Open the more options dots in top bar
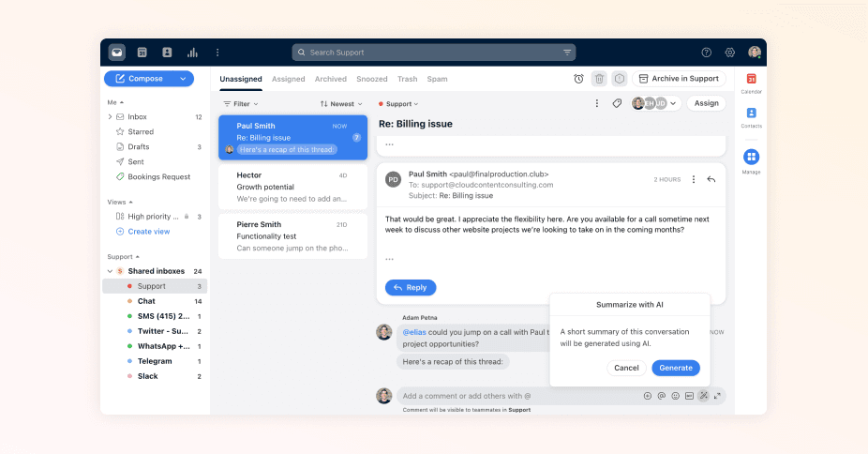The width and height of the screenshot is (868, 454). 217,52
